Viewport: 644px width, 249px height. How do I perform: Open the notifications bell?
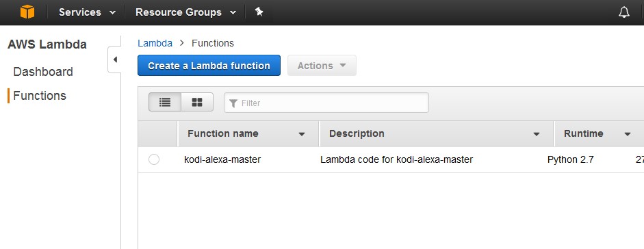click(x=624, y=12)
